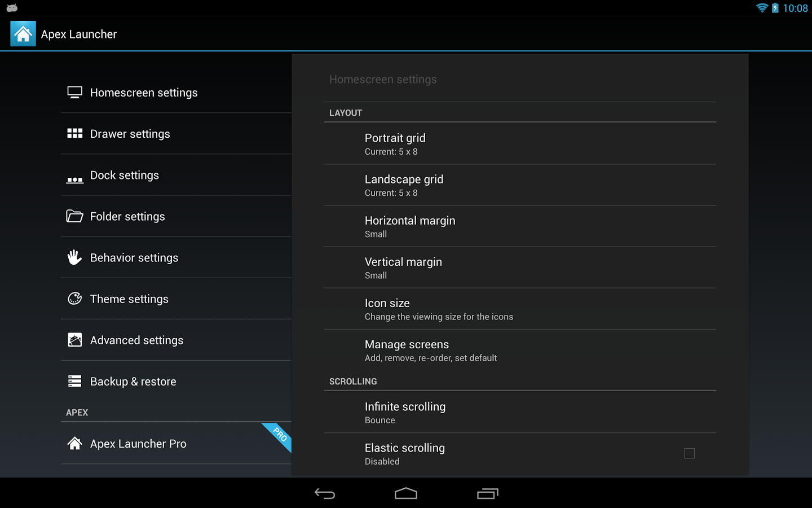The height and width of the screenshot is (508, 812).
Task: Open the Landscape grid size option
Action: point(520,185)
